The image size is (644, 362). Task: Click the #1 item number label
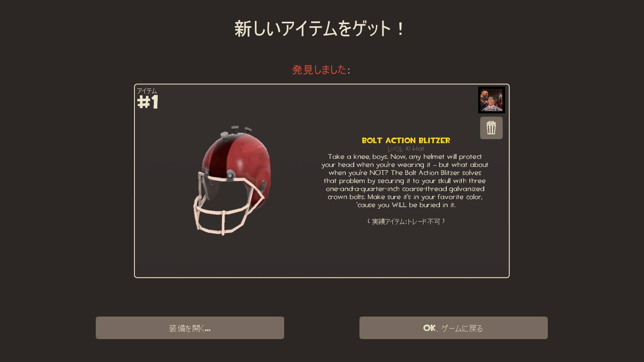pyautogui.click(x=148, y=102)
